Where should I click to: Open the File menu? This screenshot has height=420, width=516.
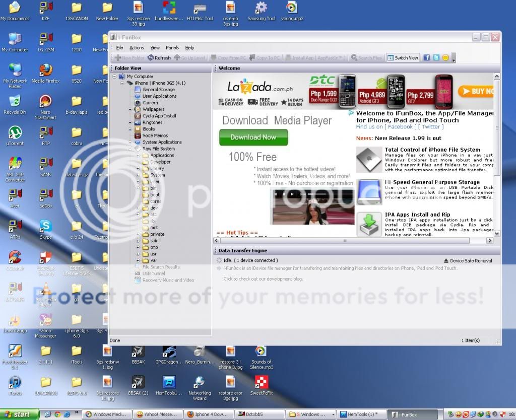(119, 48)
